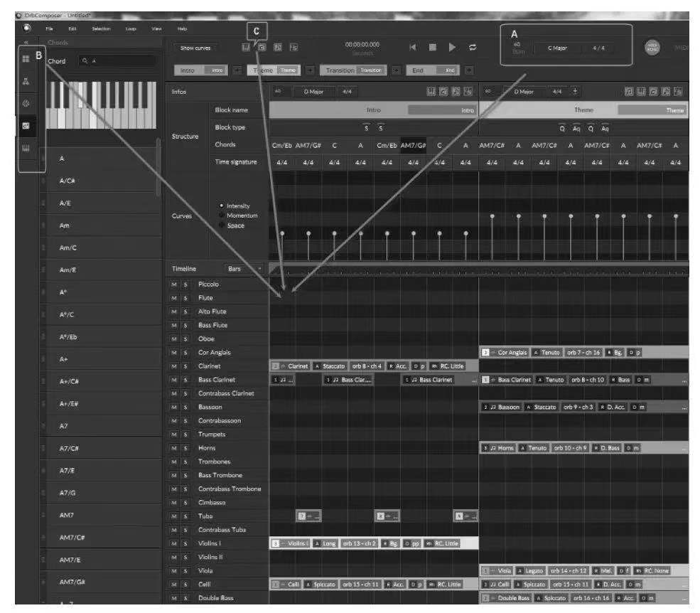Open the Theme block D Major dropdown

[524, 92]
